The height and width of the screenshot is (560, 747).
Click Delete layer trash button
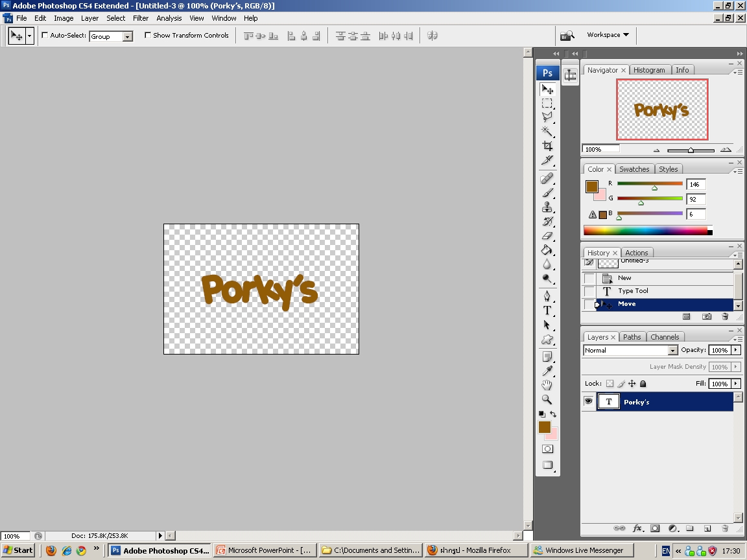[x=724, y=528]
